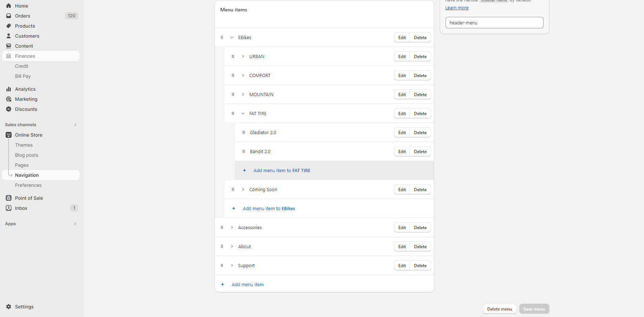
Task: Click the Orders inbox icon
Action: (9, 16)
